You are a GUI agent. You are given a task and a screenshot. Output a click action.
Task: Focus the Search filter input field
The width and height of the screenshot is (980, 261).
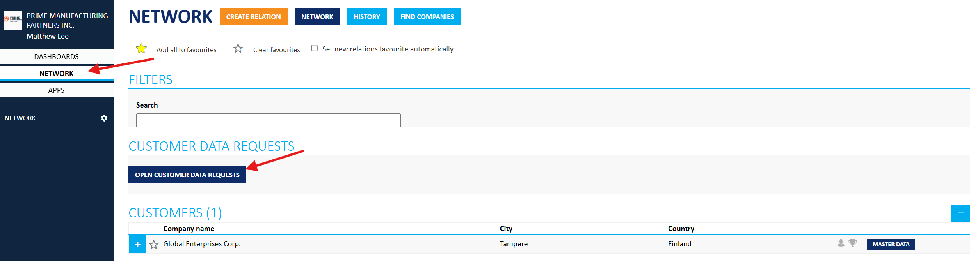point(268,120)
